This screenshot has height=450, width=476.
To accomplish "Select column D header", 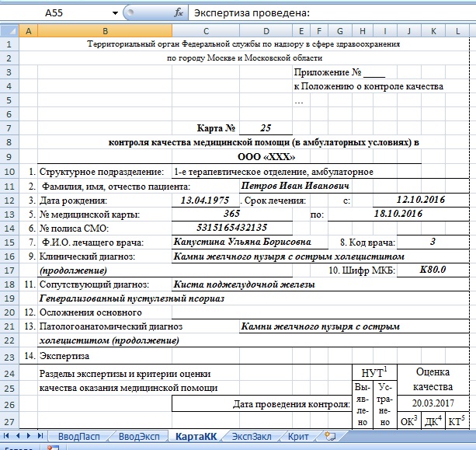I will [266, 31].
